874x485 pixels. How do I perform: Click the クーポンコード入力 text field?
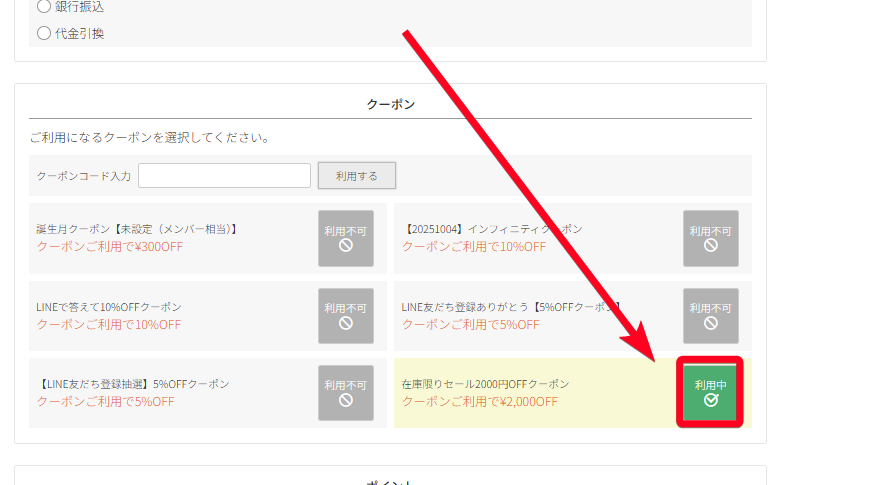[x=224, y=176]
